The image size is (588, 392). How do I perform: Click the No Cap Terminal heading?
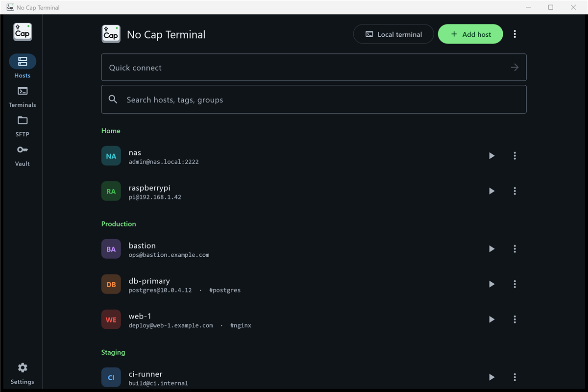(166, 34)
